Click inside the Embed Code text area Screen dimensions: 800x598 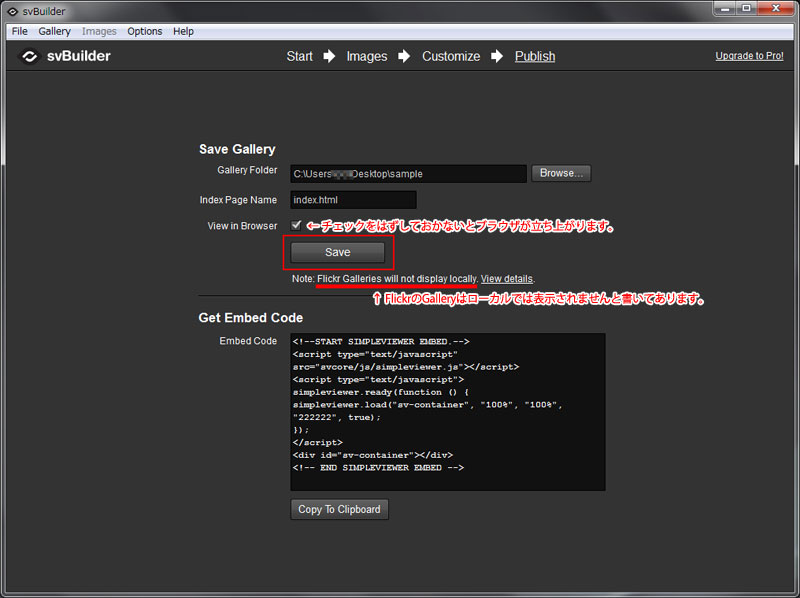click(x=448, y=412)
